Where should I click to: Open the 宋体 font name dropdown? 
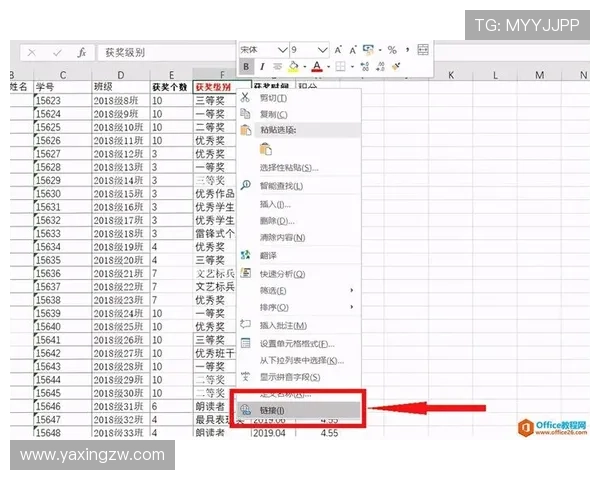pyautogui.click(x=282, y=50)
